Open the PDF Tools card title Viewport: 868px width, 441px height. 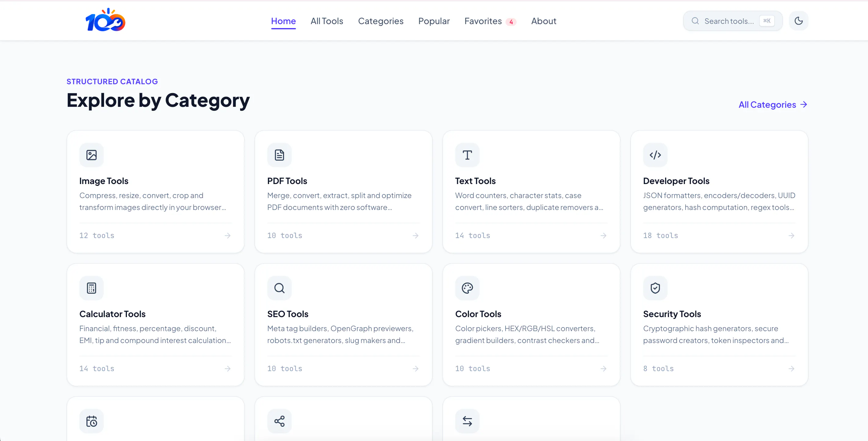pyautogui.click(x=287, y=181)
